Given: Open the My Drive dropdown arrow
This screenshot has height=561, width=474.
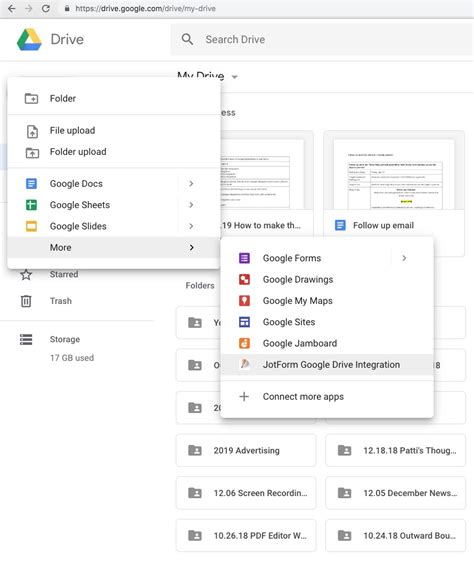Looking at the screenshot, I should [235, 77].
